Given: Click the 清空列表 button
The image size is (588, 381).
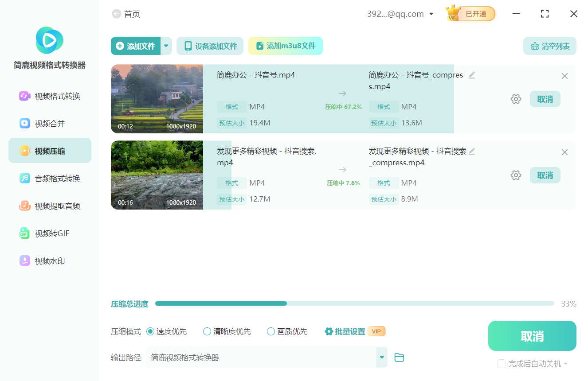Looking at the screenshot, I should [x=549, y=46].
